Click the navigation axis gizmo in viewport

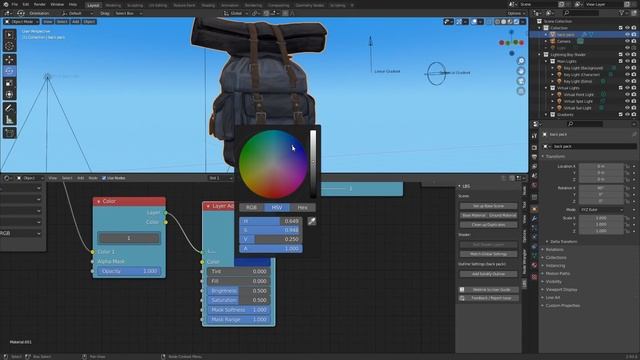coord(511,42)
